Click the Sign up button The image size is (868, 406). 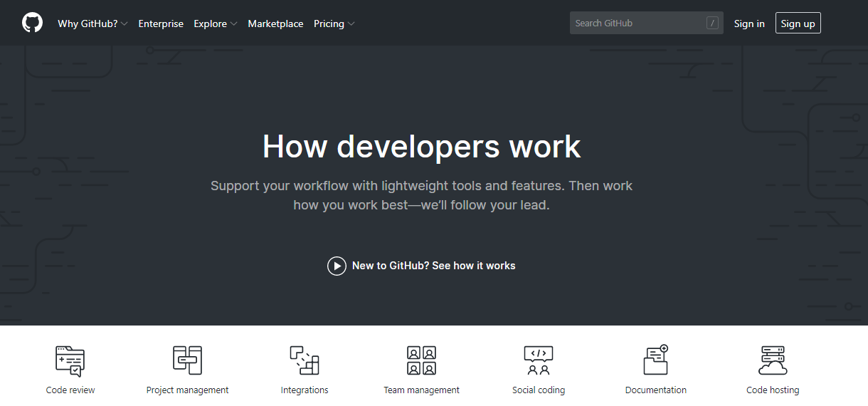click(798, 24)
